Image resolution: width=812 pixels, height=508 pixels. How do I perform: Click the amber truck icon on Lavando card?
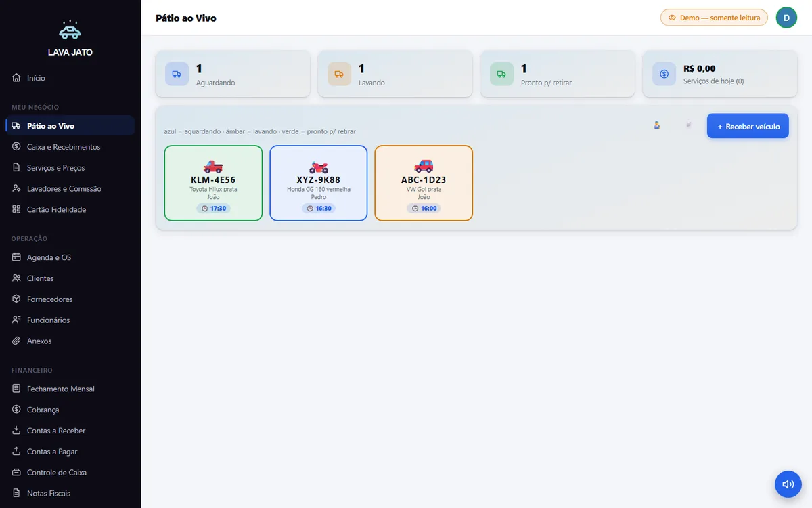coord(339,74)
